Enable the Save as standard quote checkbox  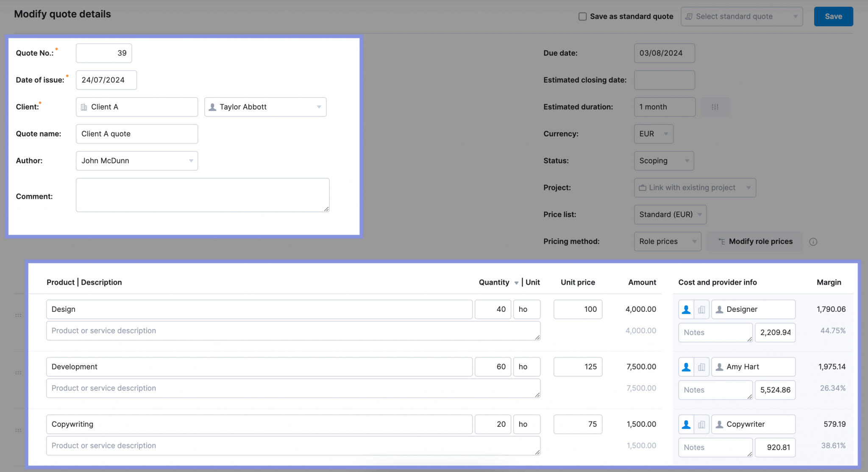coord(582,16)
